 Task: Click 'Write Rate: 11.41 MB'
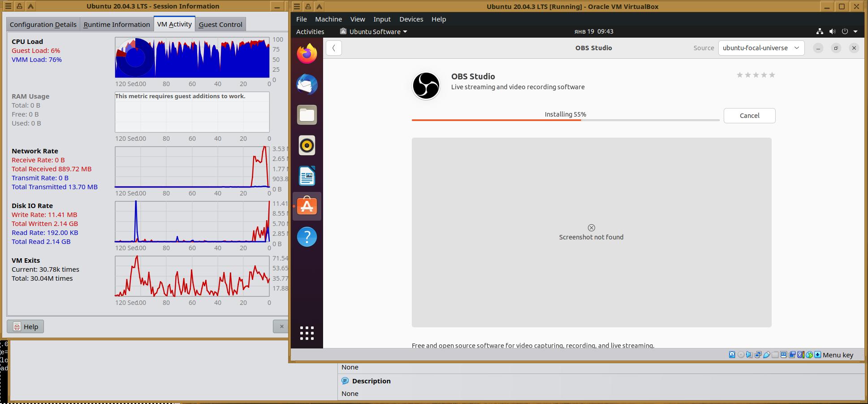point(44,215)
